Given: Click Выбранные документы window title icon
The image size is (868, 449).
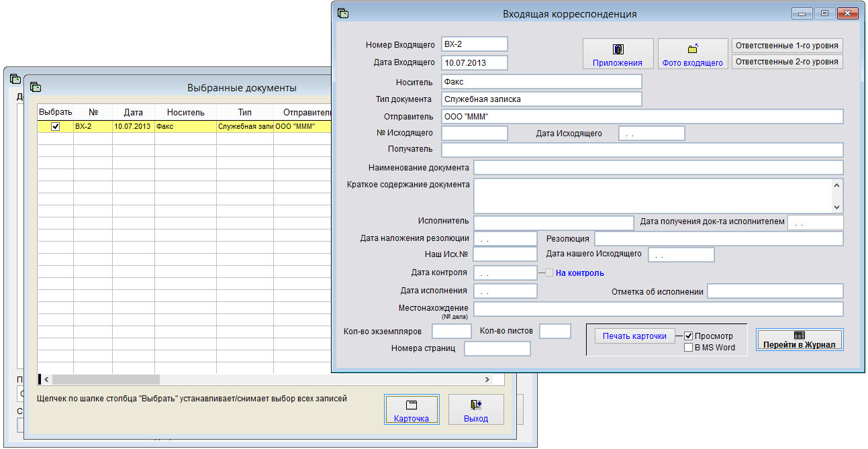Looking at the screenshot, I should [x=36, y=87].
